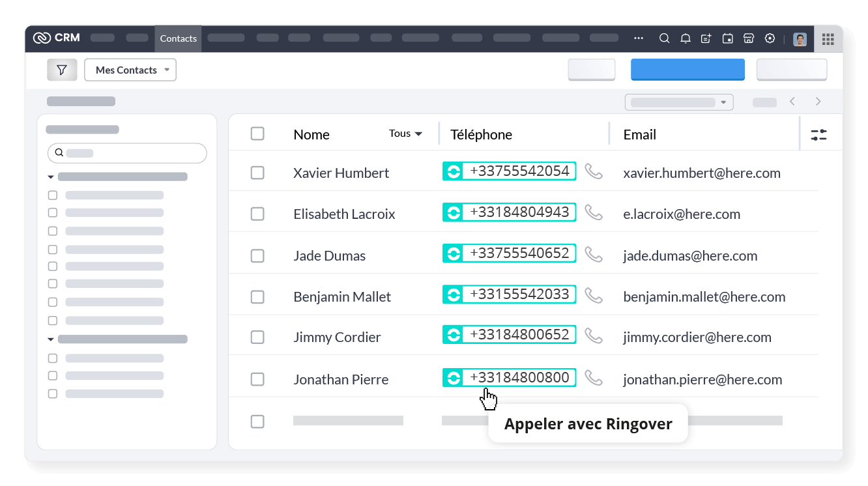Image resolution: width=868 pixels, height=486 pixels.
Task: Click the Ringover call icon beside Xavier Humbert's number
Action: tap(453, 171)
